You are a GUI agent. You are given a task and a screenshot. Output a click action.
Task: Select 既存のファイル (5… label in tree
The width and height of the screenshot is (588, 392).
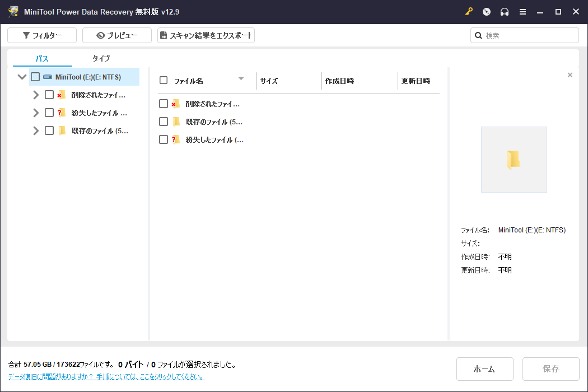coord(100,131)
